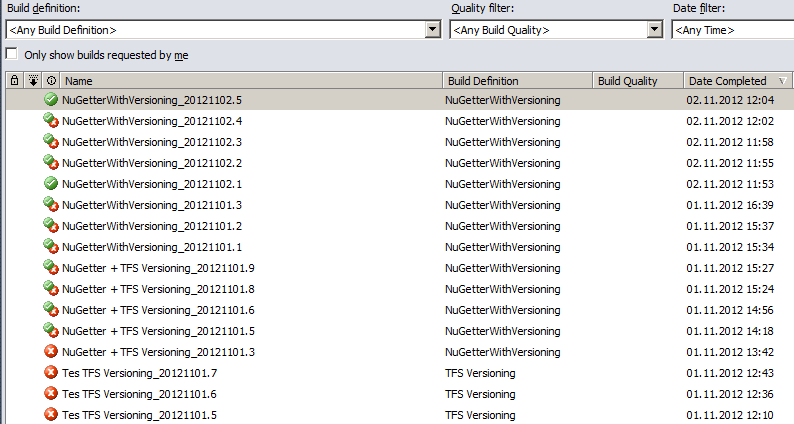Click partial-success icon of NuGetterWithVersioning_20121102.4
The image size is (794, 424).
[51, 121]
